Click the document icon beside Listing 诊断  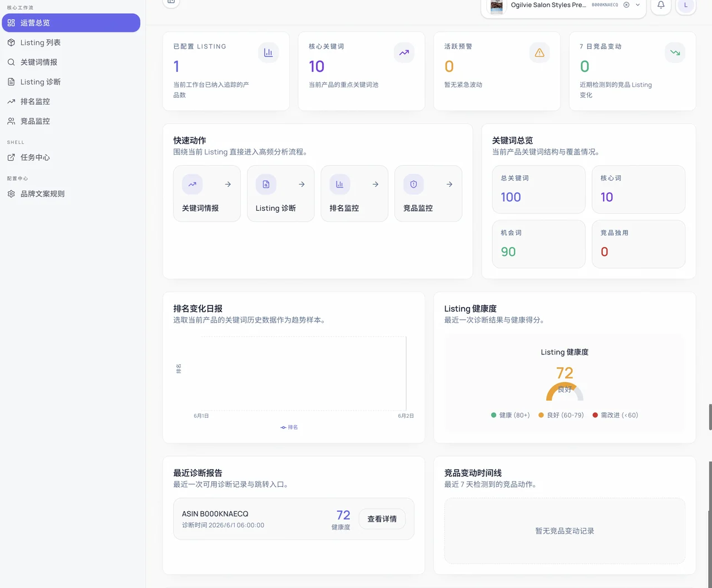coord(11,82)
